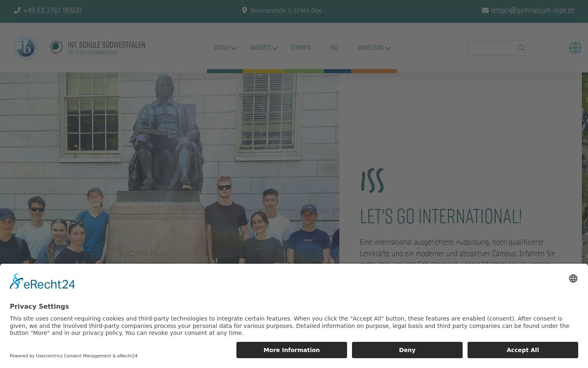
Task: Click the phone icon in top bar
Action: [x=17, y=11]
